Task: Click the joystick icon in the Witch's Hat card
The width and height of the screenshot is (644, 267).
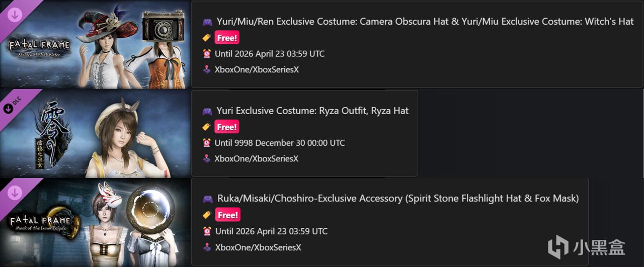Action: click(207, 69)
